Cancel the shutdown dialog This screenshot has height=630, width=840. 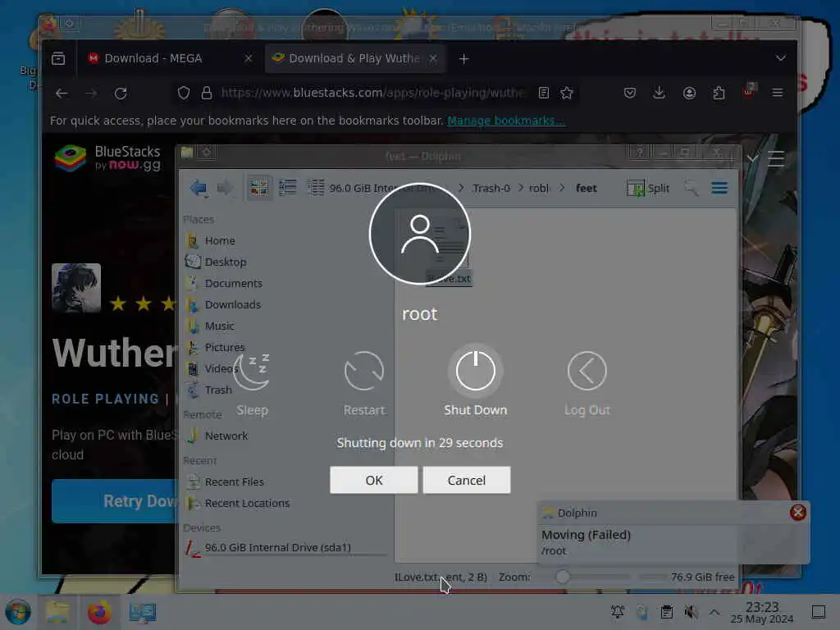(x=467, y=480)
